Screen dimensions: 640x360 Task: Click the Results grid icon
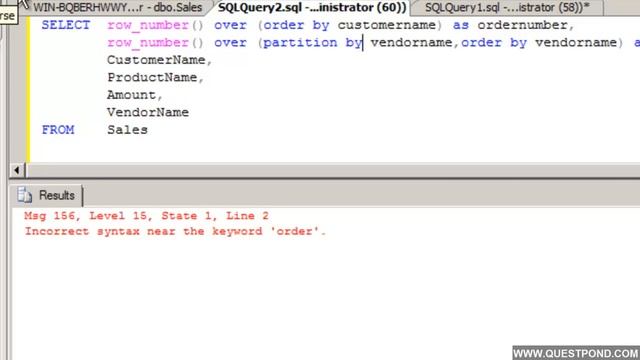pos(24,195)
